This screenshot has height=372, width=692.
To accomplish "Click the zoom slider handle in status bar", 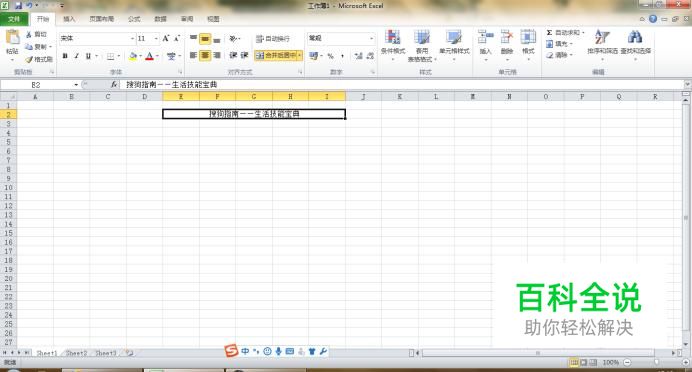I will point(656,362).
